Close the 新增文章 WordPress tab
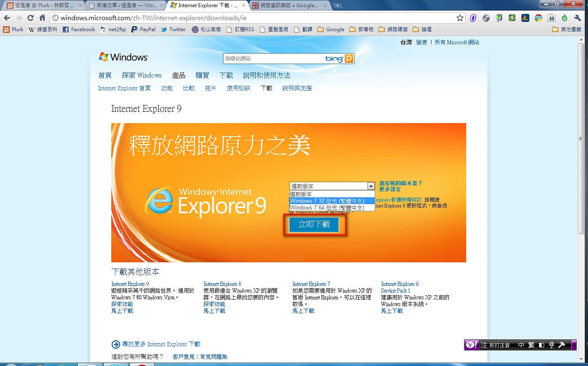The height and width of the screenshot is (366, 588). click(161, 5)
